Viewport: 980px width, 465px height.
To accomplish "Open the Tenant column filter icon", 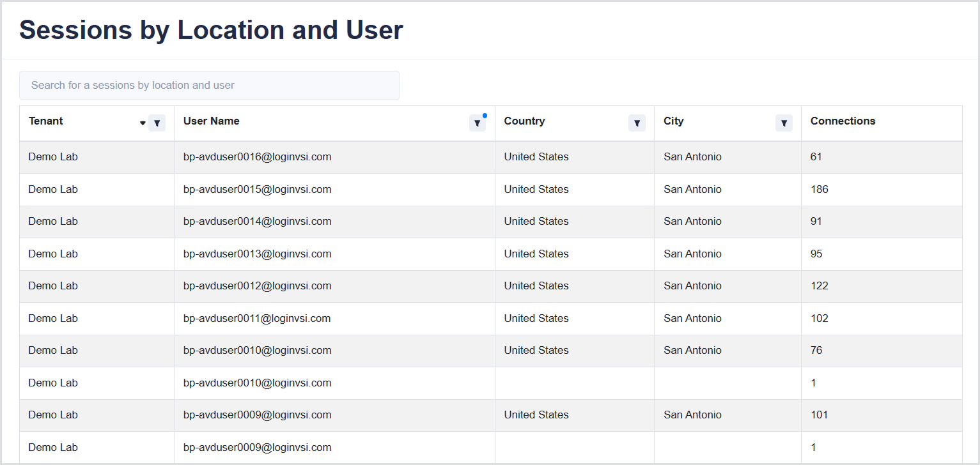I will click(157, 123).
